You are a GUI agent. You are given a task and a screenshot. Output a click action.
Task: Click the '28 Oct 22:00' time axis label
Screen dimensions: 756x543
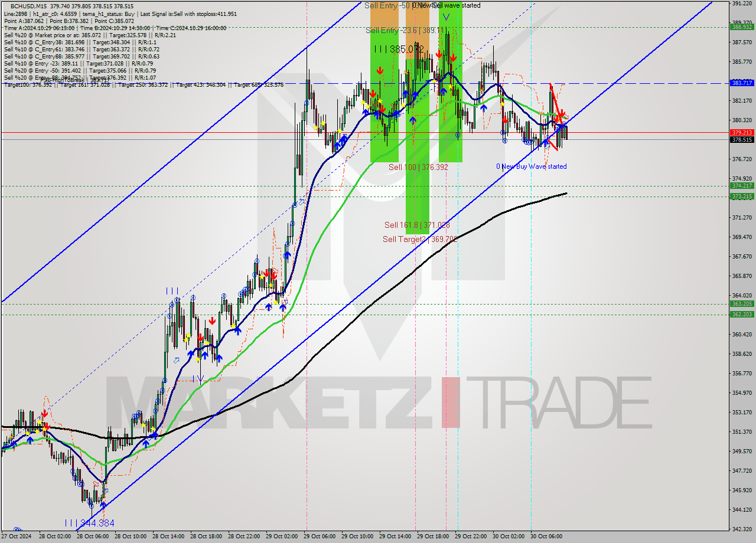tap(244, 537)
